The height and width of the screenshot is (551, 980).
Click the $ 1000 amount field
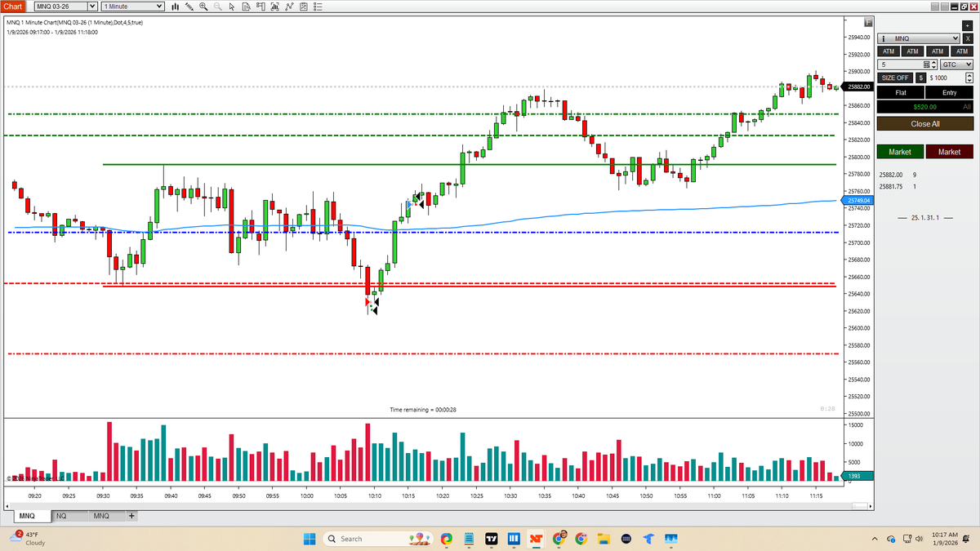[947, 78]
